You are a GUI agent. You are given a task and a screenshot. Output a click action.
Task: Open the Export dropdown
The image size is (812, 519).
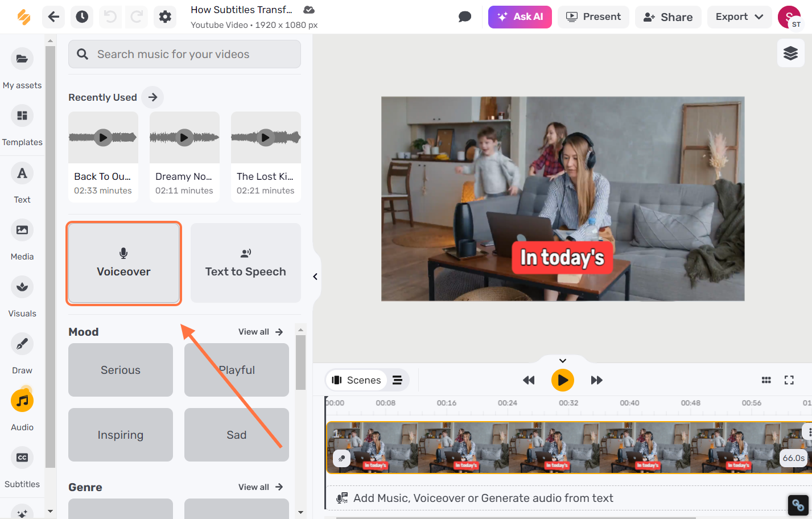tap(739, 17)
